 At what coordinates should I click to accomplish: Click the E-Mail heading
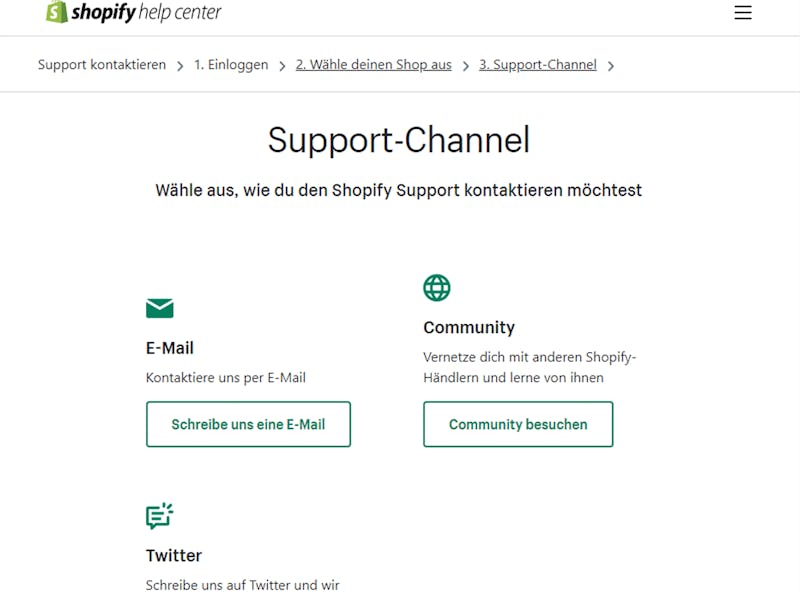pyautogui.click(x=170, y=348)
